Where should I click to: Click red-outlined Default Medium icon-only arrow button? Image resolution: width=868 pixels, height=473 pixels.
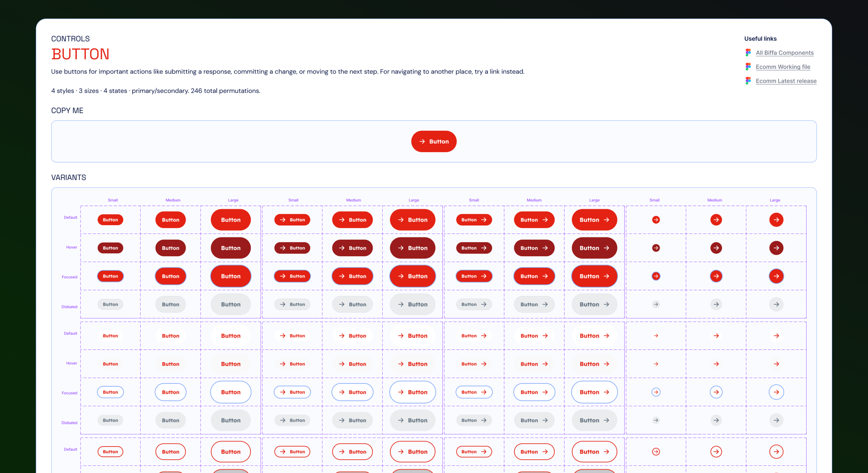[716, 452]
